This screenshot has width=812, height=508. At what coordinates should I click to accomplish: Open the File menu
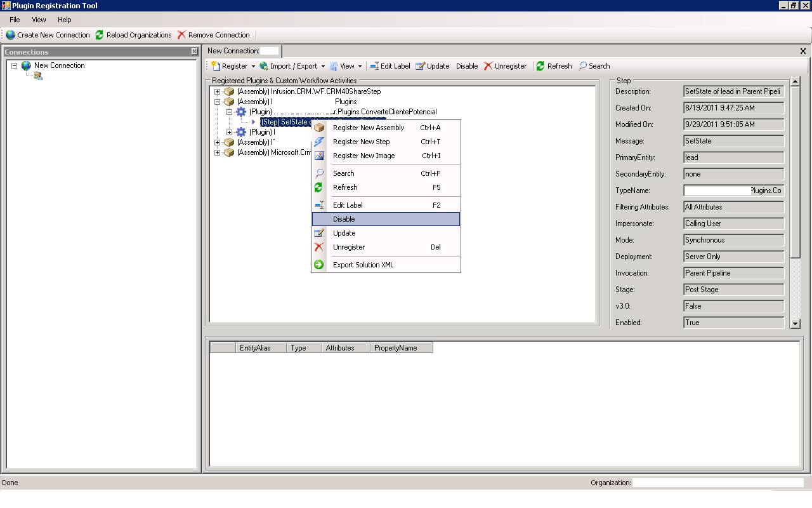pos(15,20)
